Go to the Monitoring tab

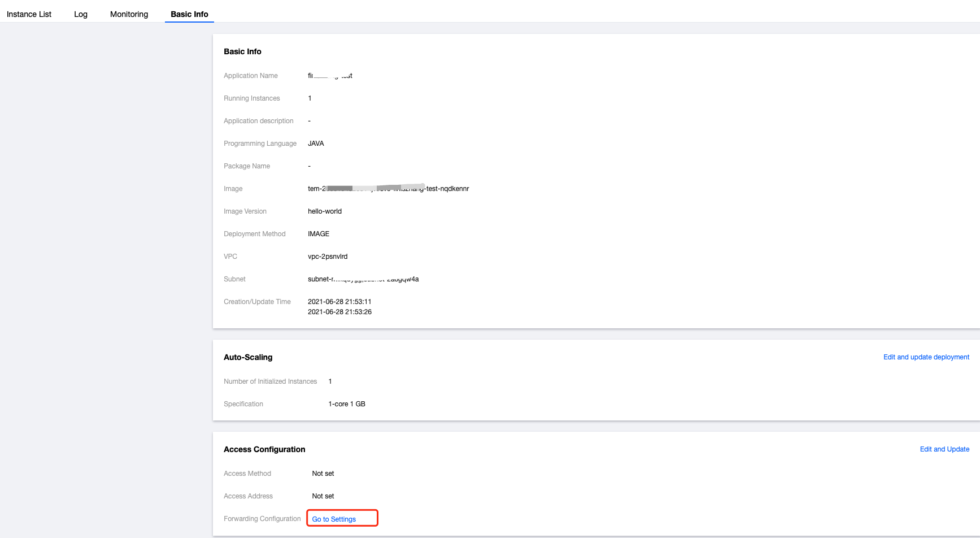pos(129,14)
